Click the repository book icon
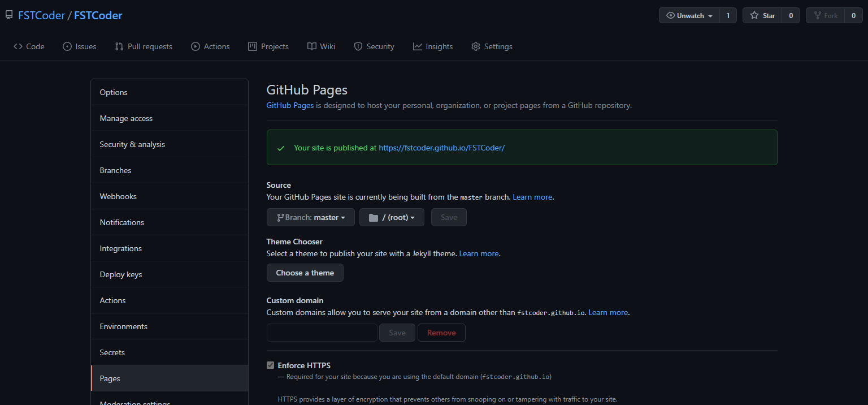The height and width of the screenshot is (405, 868). (9, 15)
